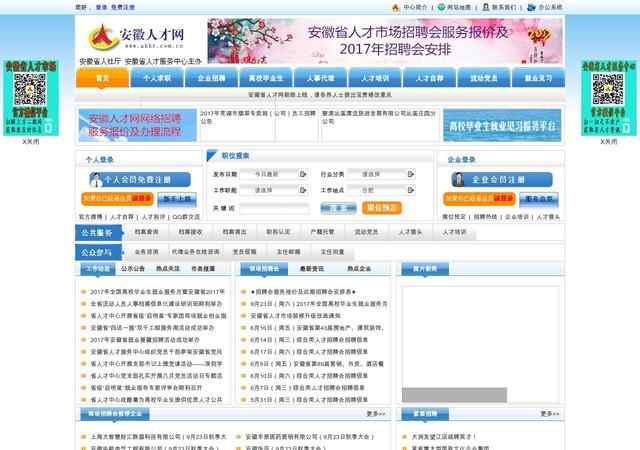Switch to the 高校毕业生 navigation tab

pyautogui.click(x=267, y=77)
